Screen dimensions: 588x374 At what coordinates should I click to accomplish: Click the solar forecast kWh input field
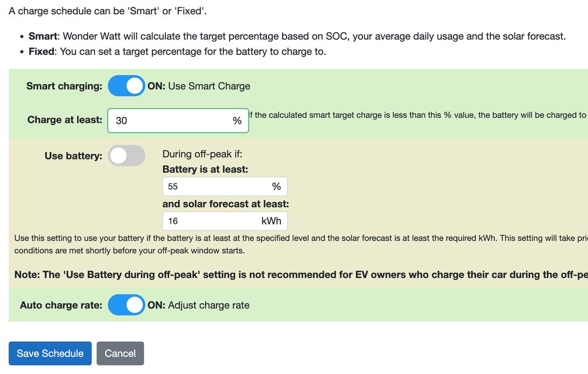210,221
